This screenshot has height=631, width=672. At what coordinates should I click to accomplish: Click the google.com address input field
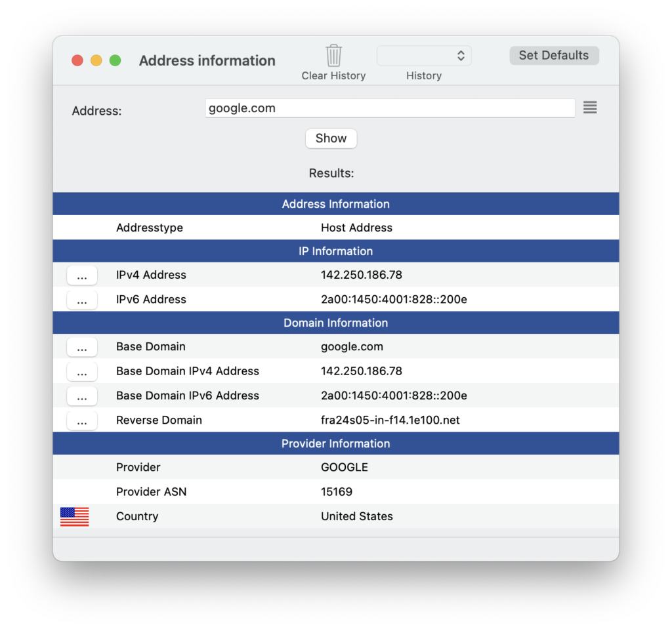[x=390, y=108]
